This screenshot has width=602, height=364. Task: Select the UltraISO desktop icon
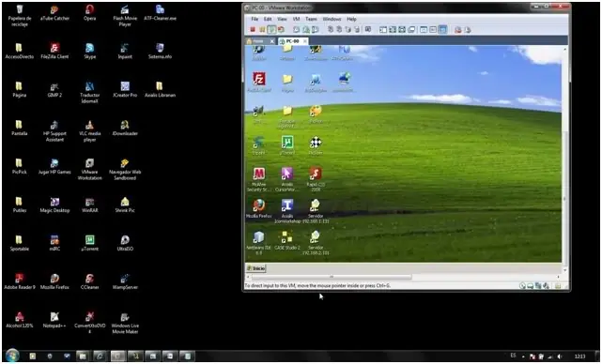pyautogui.click(x=125, y=243)
